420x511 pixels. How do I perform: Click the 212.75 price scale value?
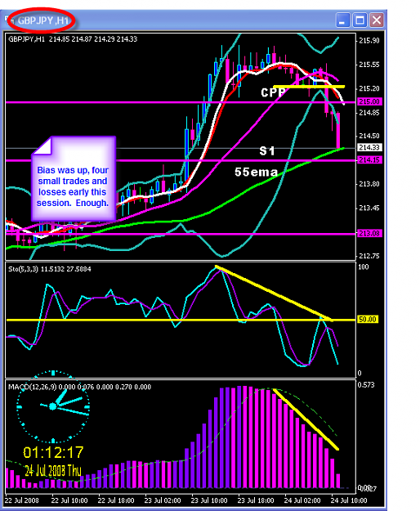click(x=369, y=256)
